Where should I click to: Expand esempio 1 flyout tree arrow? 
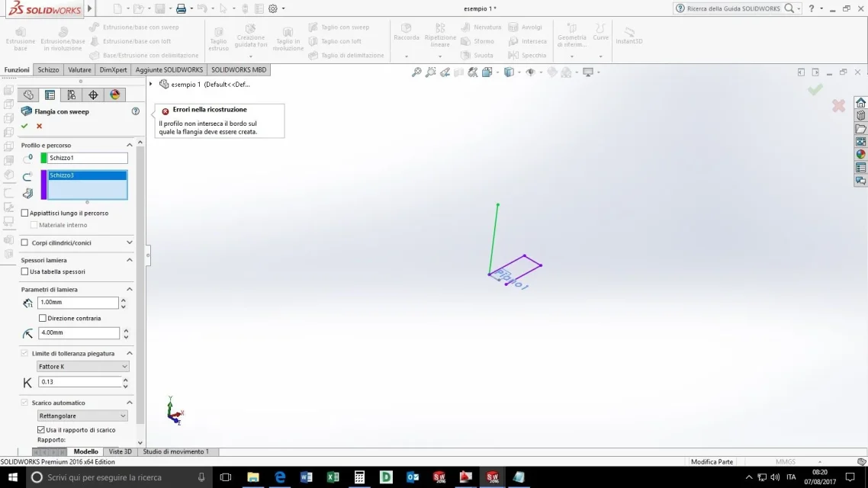click(150, 84)
